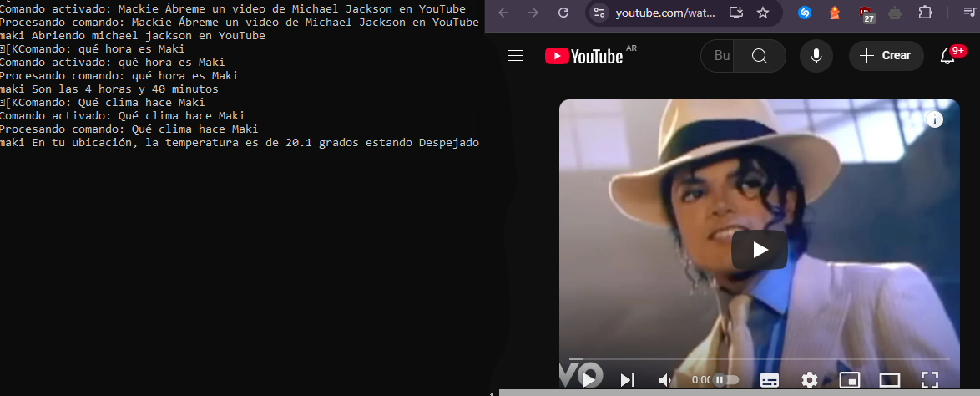Screen dimensions: 980x396
Task: Click line 'Procesando comando: Qué clima hace Maki'
Action: coord(129,129)
